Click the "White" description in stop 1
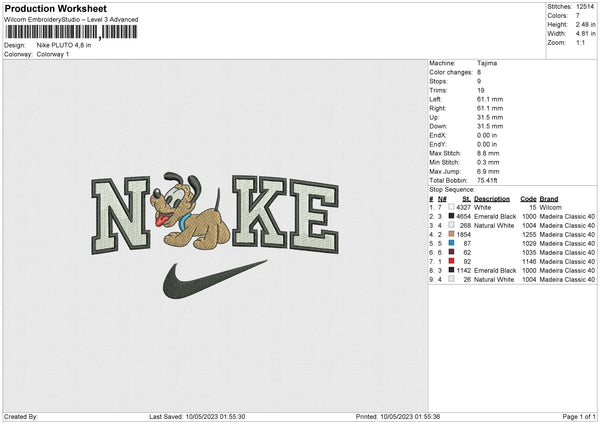600x424 pixels. (x=482, y=207)
